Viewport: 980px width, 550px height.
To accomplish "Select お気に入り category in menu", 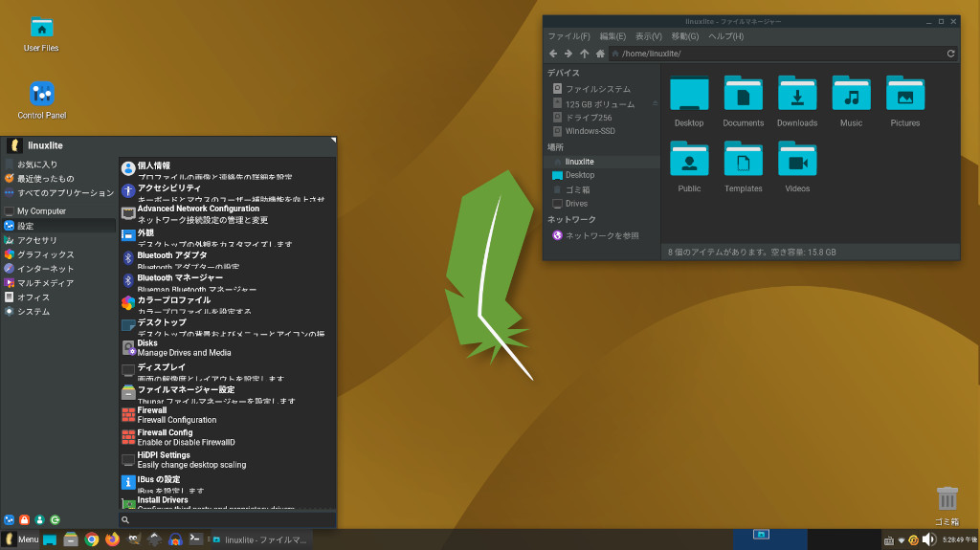I will (58, 165).
